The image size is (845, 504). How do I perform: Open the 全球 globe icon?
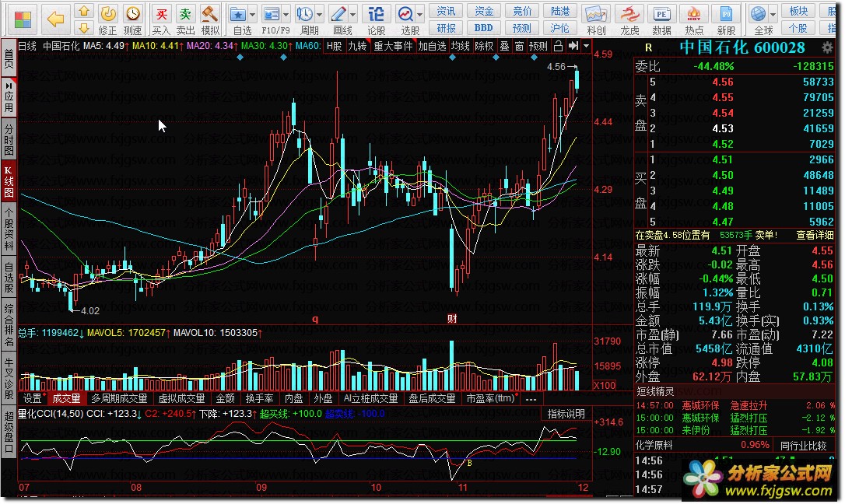click(758, 14)
